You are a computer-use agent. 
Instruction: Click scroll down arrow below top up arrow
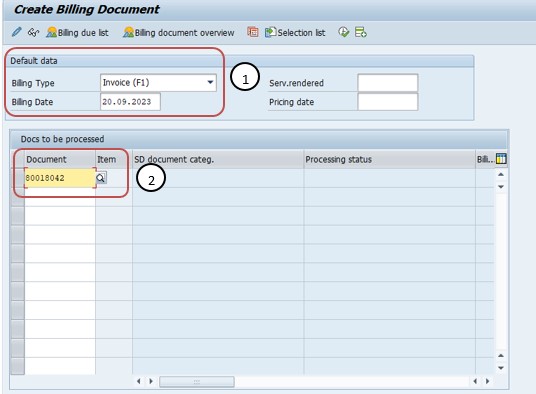click(501, 187)
